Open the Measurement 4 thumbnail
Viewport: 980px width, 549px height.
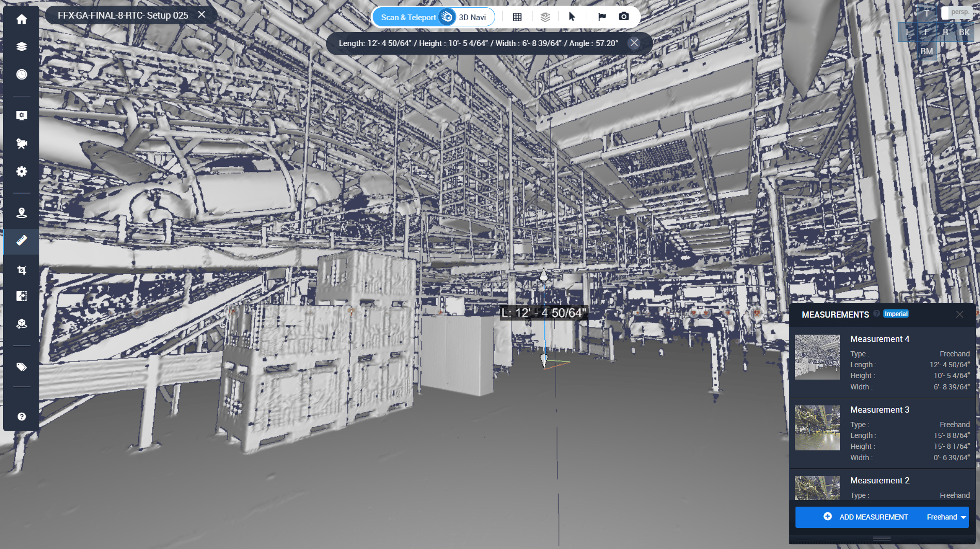point(817,357)
